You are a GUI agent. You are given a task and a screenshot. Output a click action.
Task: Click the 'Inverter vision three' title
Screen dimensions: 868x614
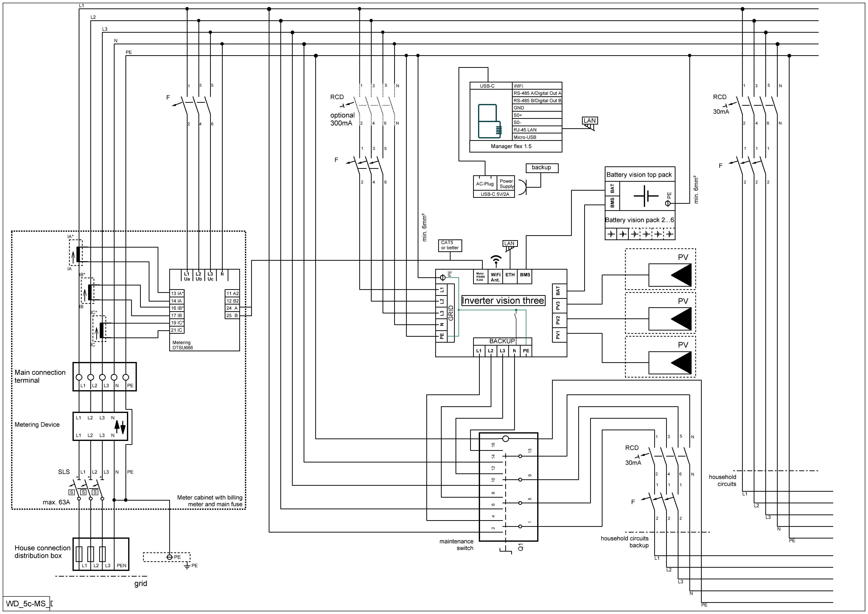tap(503, 301)
